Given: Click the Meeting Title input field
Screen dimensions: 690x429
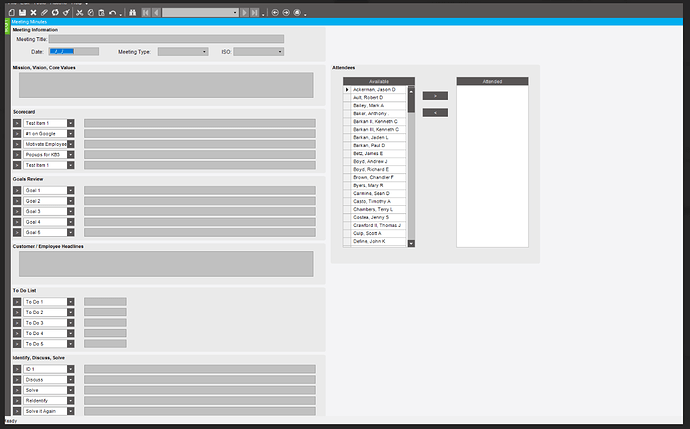Looking at the screenshot, I should click(166, 39).
